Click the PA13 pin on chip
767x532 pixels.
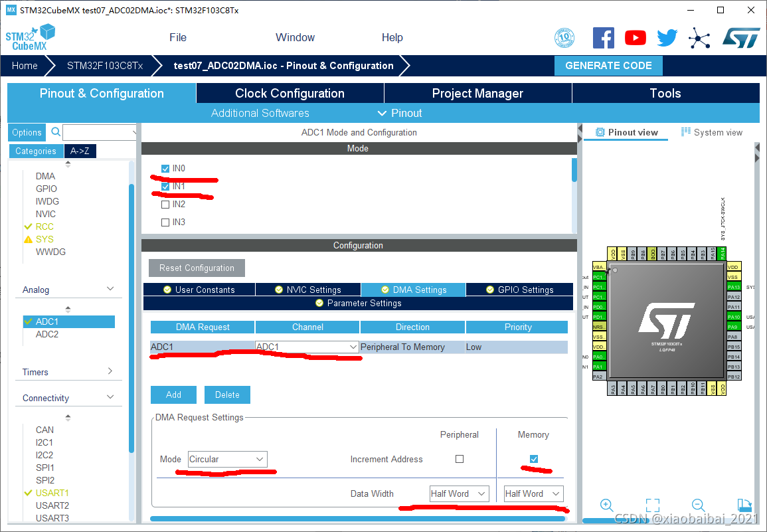pos(734,287)
